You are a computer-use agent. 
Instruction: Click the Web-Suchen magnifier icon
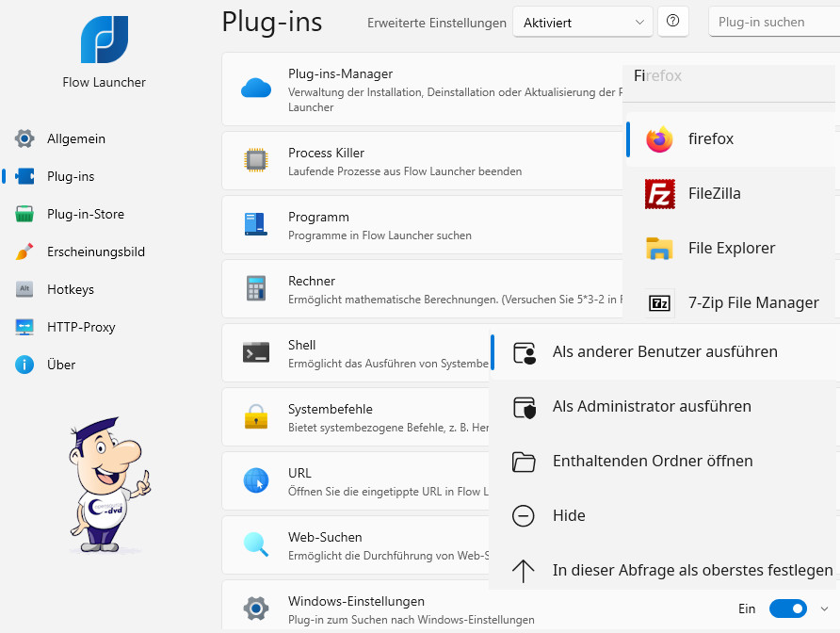255,544
